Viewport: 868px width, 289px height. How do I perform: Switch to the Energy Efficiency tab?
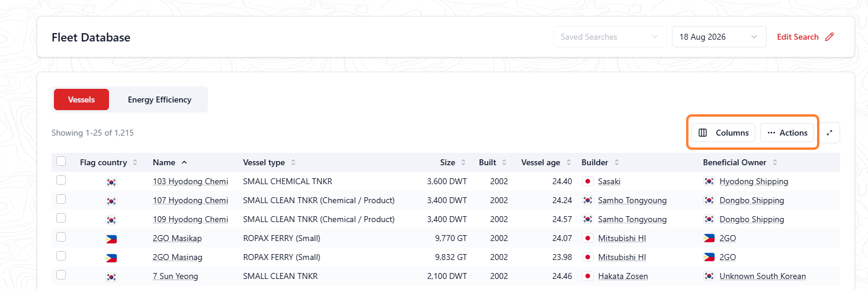pos(159,99)
